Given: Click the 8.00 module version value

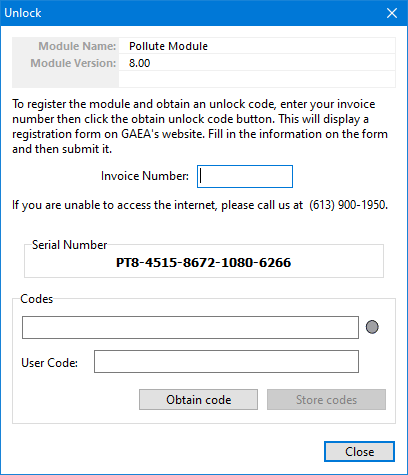Looking at the screenshot, I should (139, 63).
